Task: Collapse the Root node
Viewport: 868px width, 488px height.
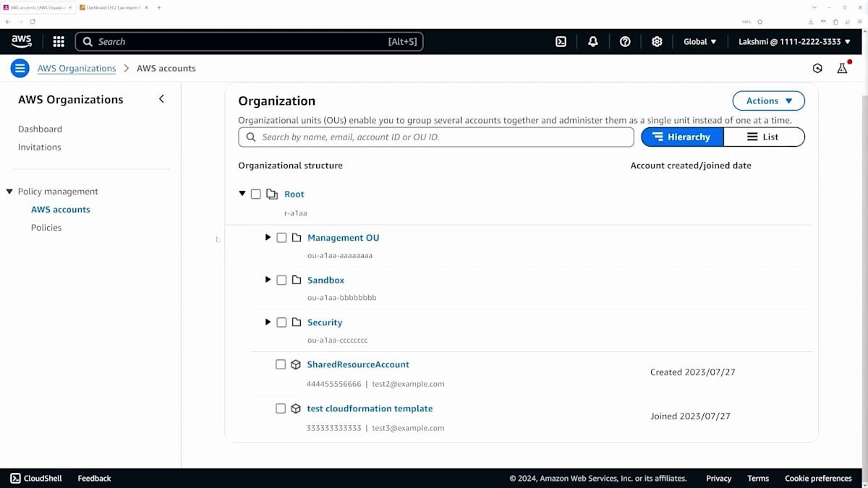Action: point(242,194)
